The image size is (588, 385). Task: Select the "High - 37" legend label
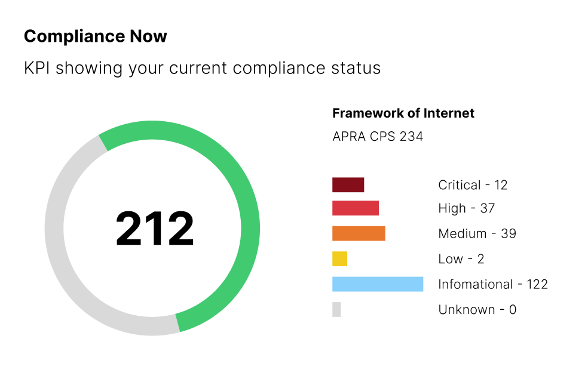[466, 208]
